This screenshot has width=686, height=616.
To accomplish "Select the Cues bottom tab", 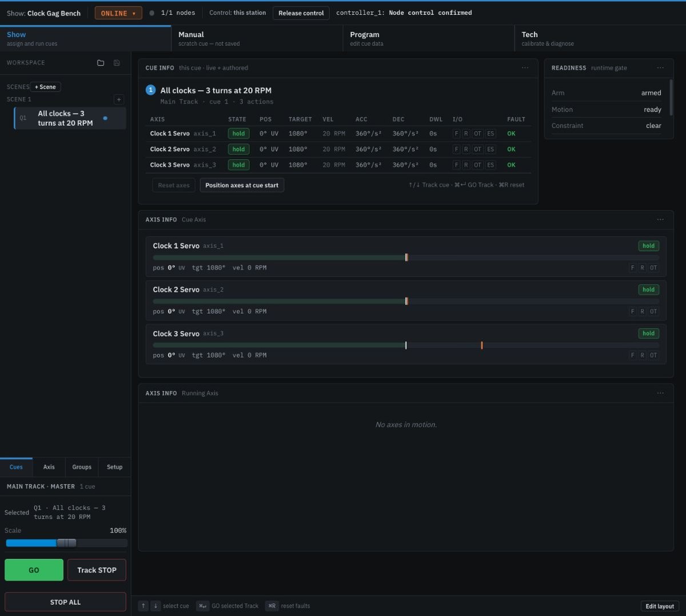I will tap(16, 467).
